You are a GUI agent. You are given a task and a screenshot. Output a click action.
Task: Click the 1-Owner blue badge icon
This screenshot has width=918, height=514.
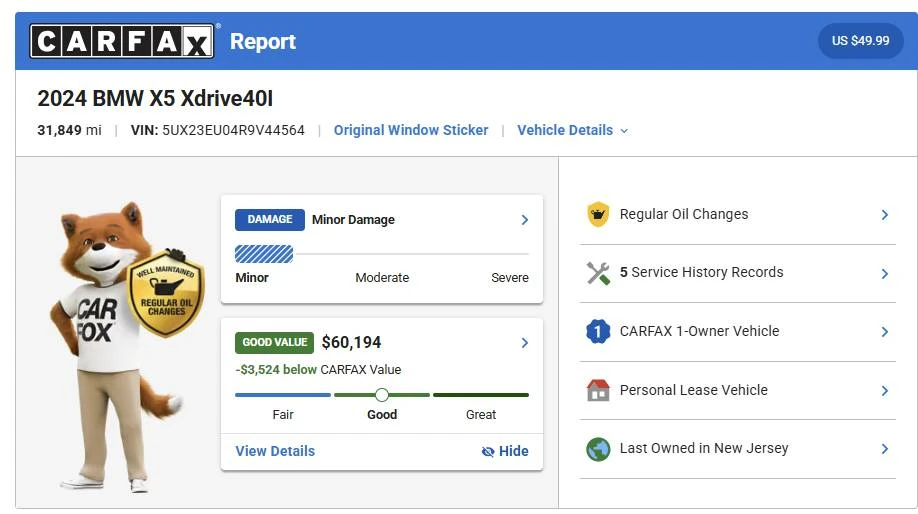[598, 331]
